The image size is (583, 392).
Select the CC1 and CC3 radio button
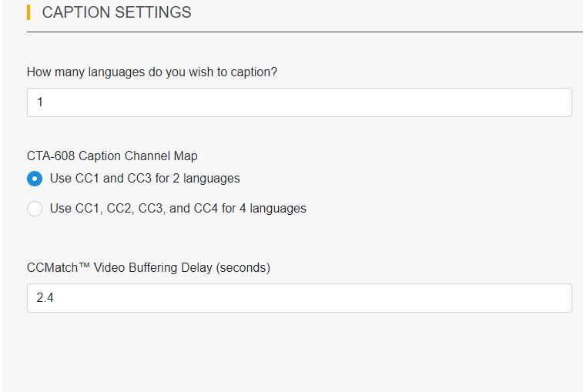(35, 179)
